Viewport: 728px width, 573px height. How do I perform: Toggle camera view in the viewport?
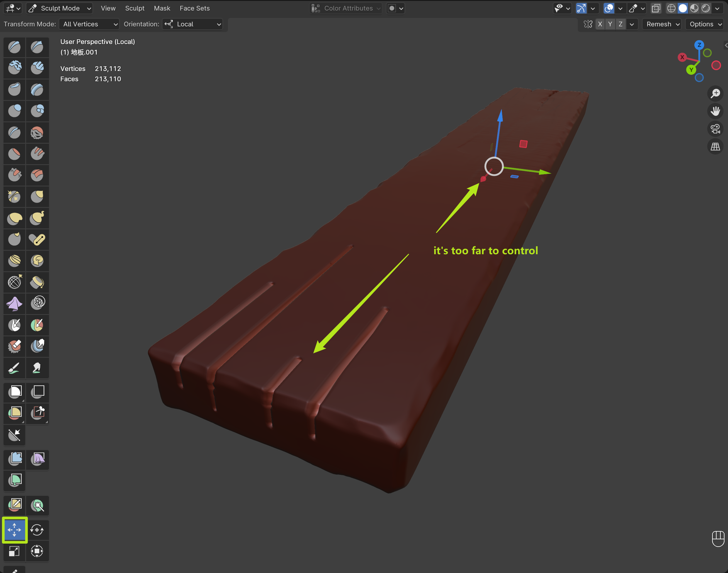click(x=715, y=128)
